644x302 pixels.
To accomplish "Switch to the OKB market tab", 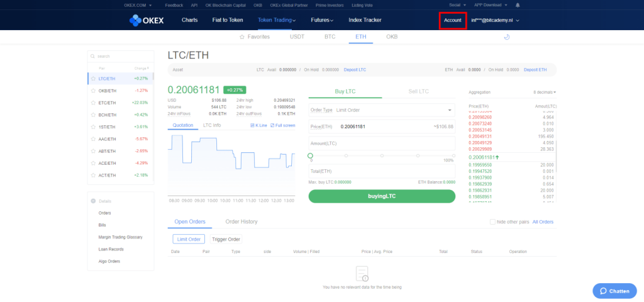I will tap(392, 37).
